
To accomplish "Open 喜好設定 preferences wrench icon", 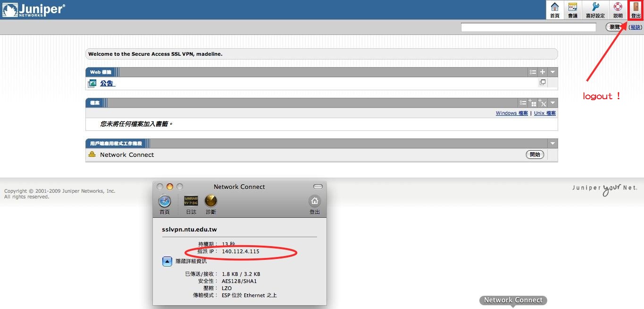I will click(595, 10).
